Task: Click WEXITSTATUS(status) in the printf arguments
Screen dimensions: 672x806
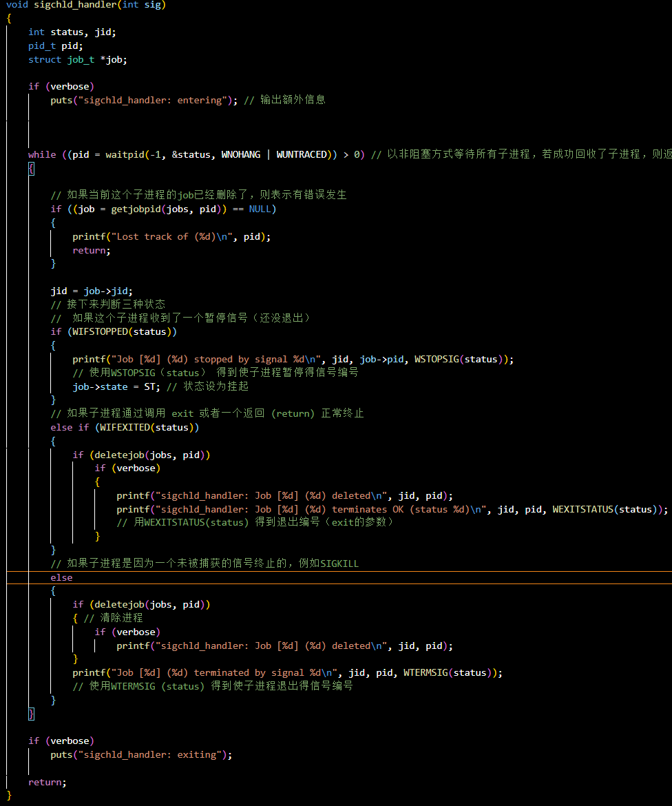Action: click(x=605, y=509)
